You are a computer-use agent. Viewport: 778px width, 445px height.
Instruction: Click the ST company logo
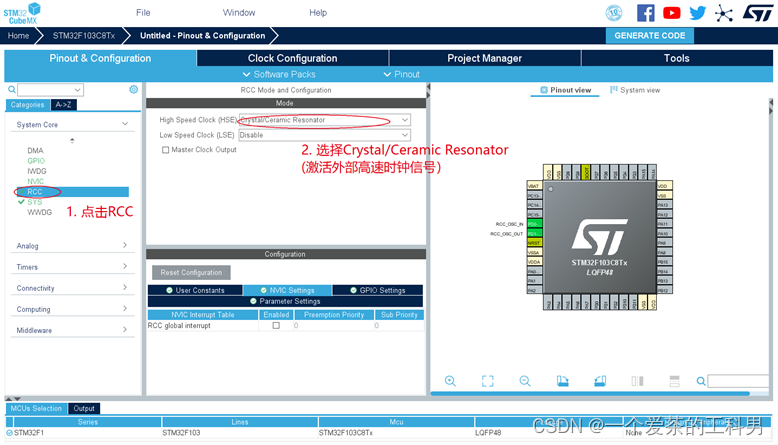(x=757, y=13)
